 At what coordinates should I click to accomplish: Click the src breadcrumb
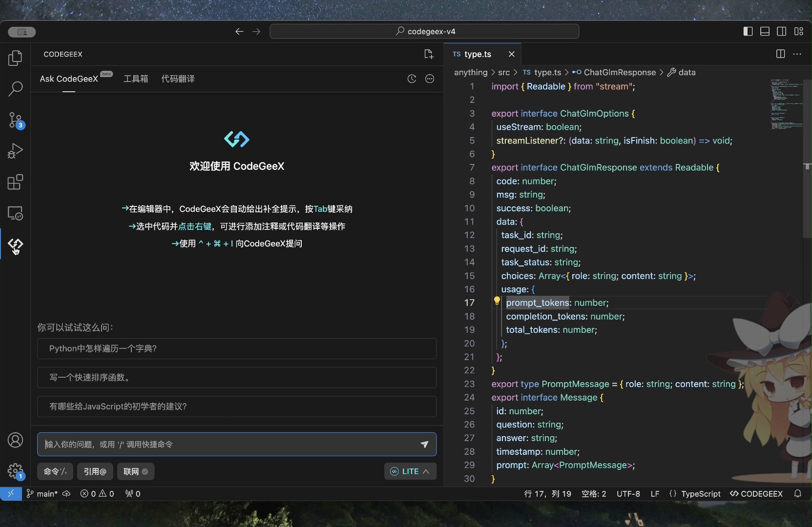tap(504, 72)
